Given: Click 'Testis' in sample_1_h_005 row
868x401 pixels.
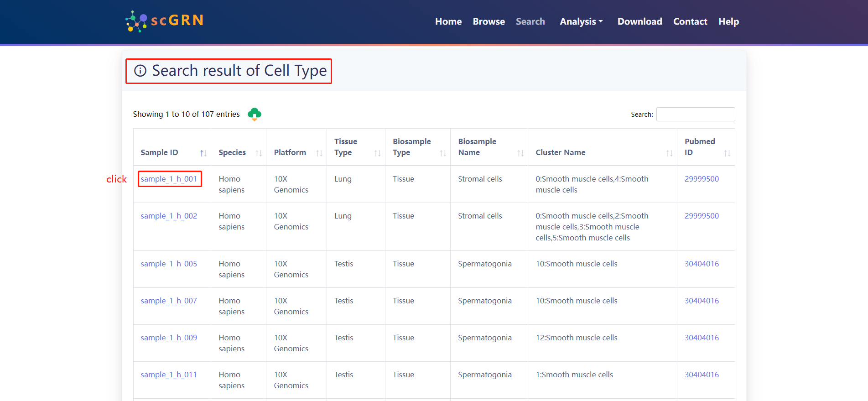Looking at the screenshot, I should pos(344,264).
